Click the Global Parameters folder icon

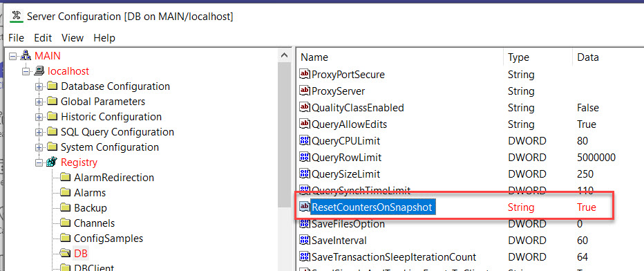click(x=52, y=101)
